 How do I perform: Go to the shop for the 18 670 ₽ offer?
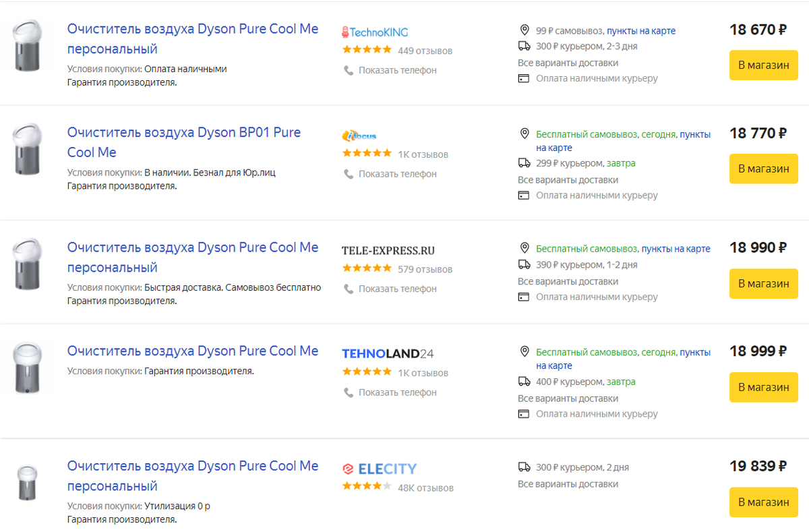(764, 65)
